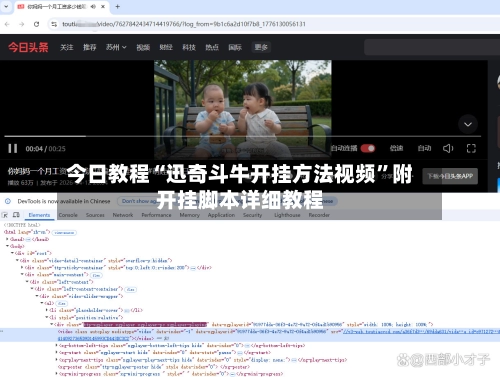Click the 今日头条 logo
The image size is (500, 377).
[28, 47]
